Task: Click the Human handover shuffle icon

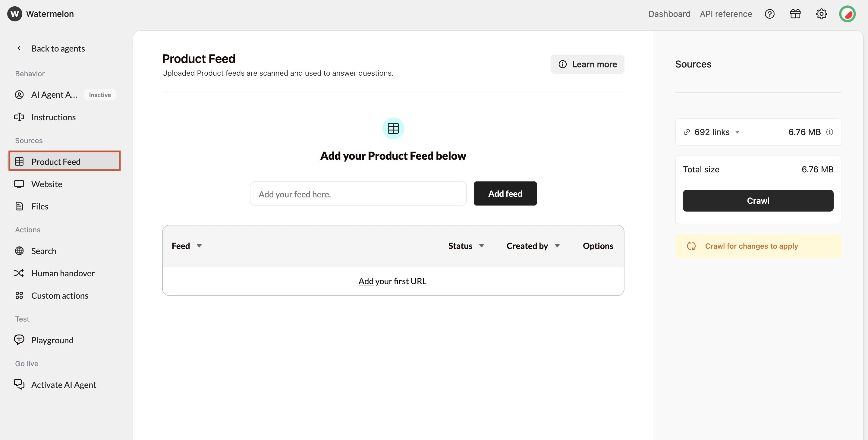Action: 19,273
